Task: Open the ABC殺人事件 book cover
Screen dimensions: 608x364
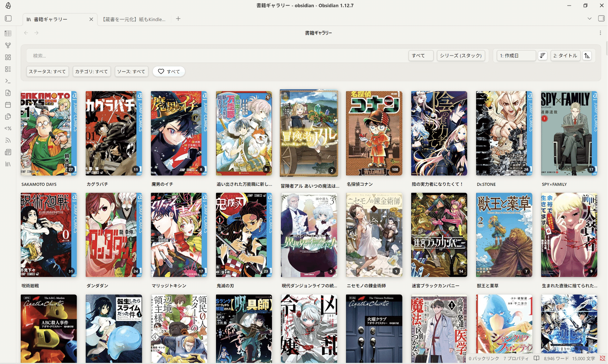Action: (x=49, y=329)
